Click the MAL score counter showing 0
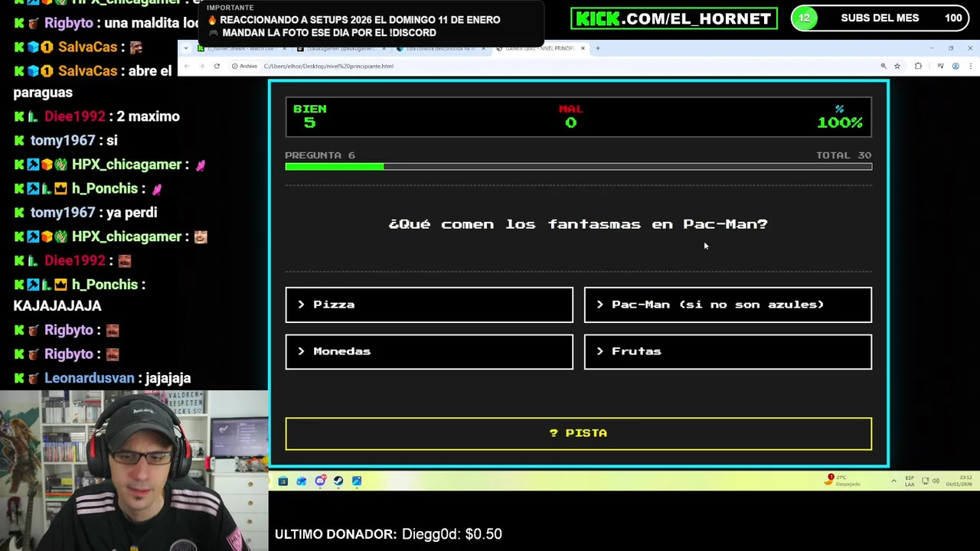This screenshot has width=980, height=551. tap(570, 116)
